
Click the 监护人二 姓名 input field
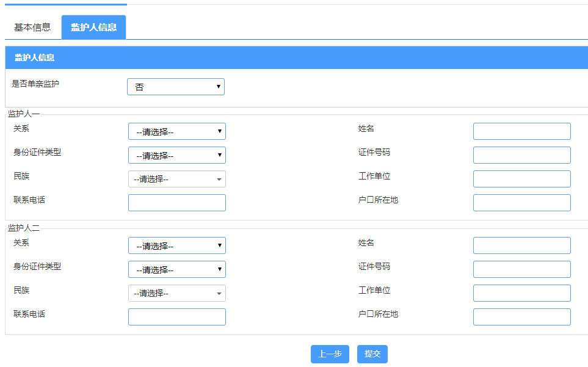[522, 245]
